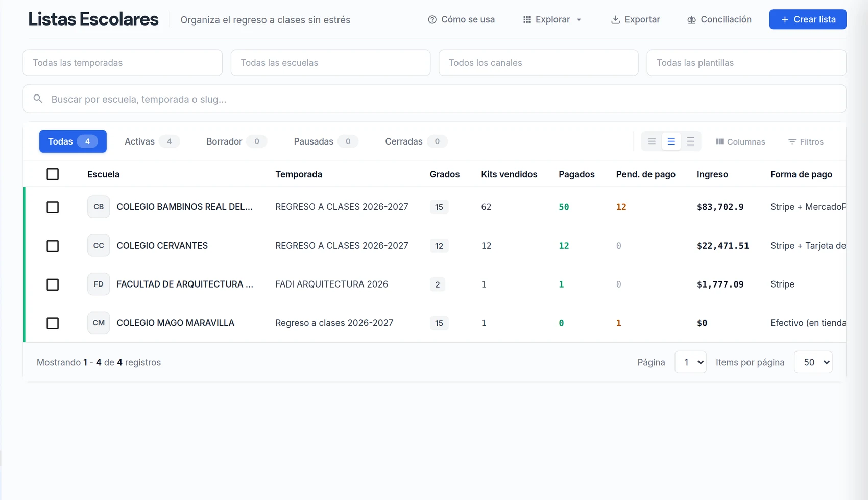Open Cómo se usa help
The image size is (868, 500).
[462, 19]
